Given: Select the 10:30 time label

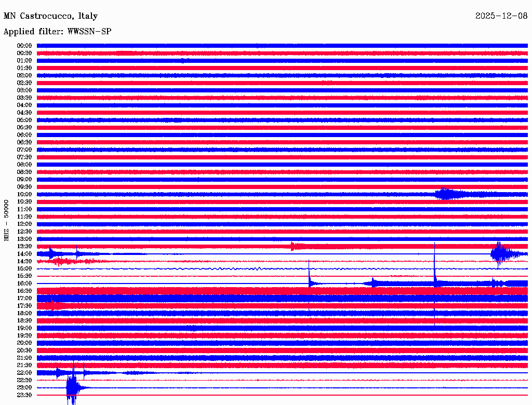Looking at the screenshot, I should tap(24, 201).
